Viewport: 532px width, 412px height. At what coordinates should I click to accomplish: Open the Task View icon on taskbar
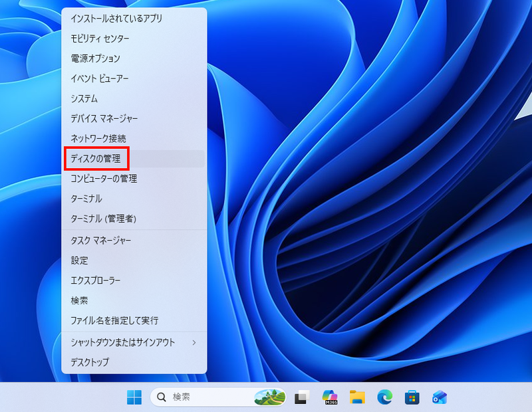[302, 397]
